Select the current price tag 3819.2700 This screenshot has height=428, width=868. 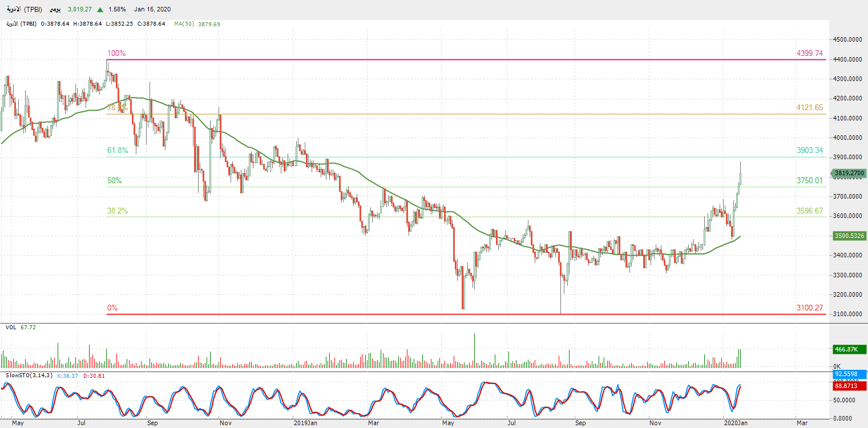click(x=849, y=173)
